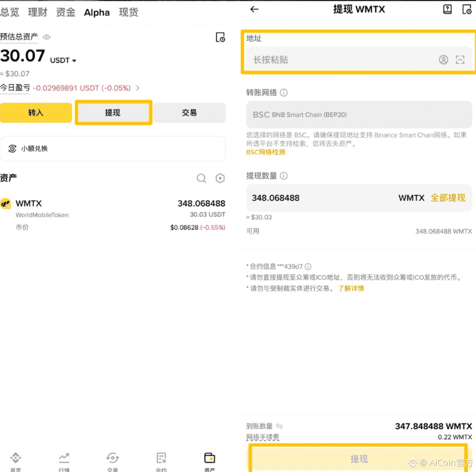Confirm with the bottom 提现 withdraw button
The width and height of the screenshot is (476, 472).
point(359,458)
